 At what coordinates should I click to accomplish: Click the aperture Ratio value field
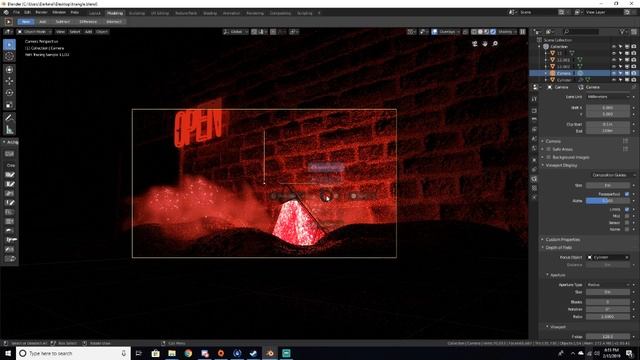coord(608,317)
